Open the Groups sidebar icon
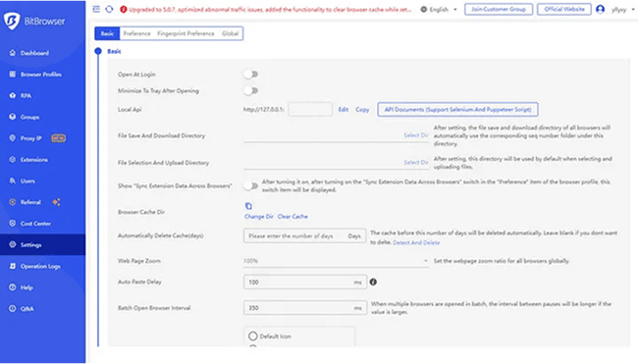 tap(12, 117)
